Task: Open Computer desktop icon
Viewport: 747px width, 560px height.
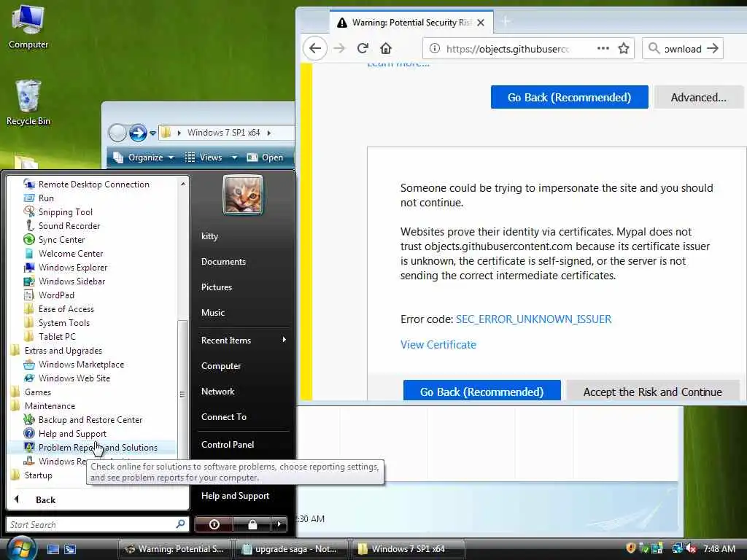Action: coord(28,26)
